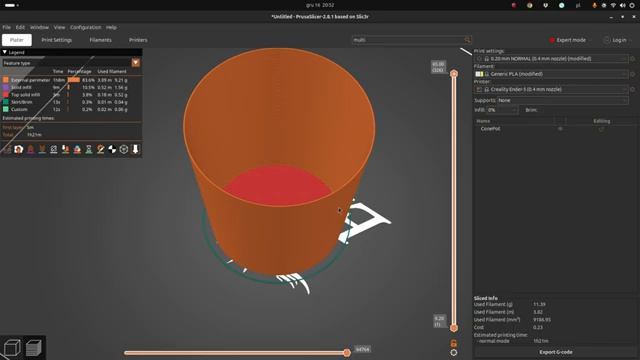The width and height of the screenshot is (640, 360).
Task: Open Print settings gear icon
Action: 633,59
